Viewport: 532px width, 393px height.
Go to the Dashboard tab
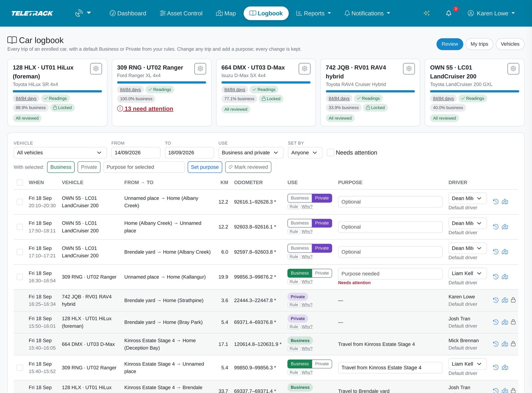coord(128,13)
